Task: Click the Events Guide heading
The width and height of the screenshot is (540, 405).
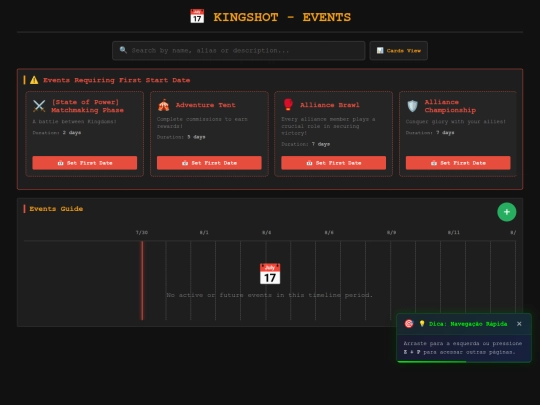Action: click(x=56, y=209)
